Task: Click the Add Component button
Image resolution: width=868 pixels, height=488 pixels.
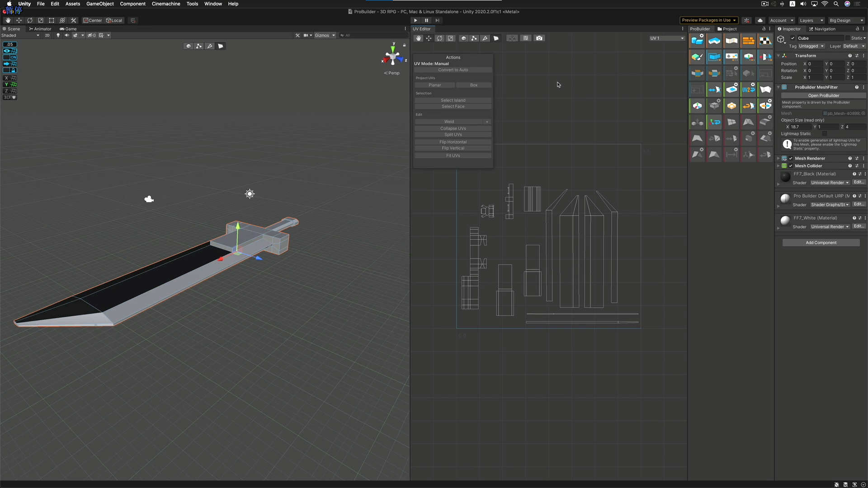Action: point(821,243)
